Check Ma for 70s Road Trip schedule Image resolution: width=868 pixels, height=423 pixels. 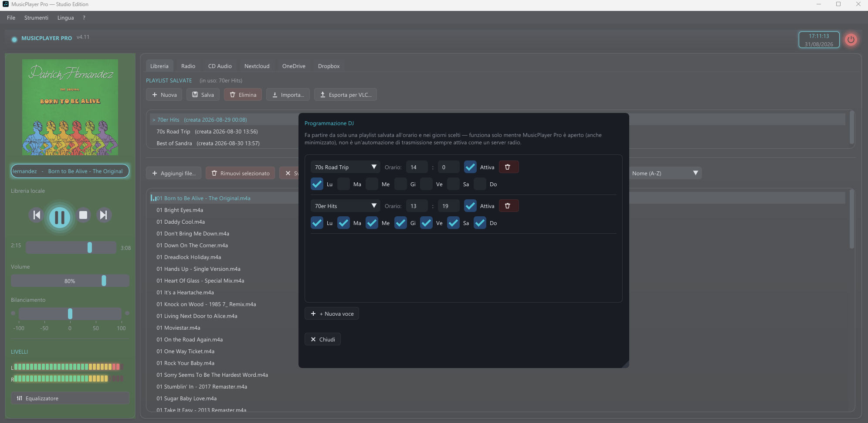click(x=344, y=184)
